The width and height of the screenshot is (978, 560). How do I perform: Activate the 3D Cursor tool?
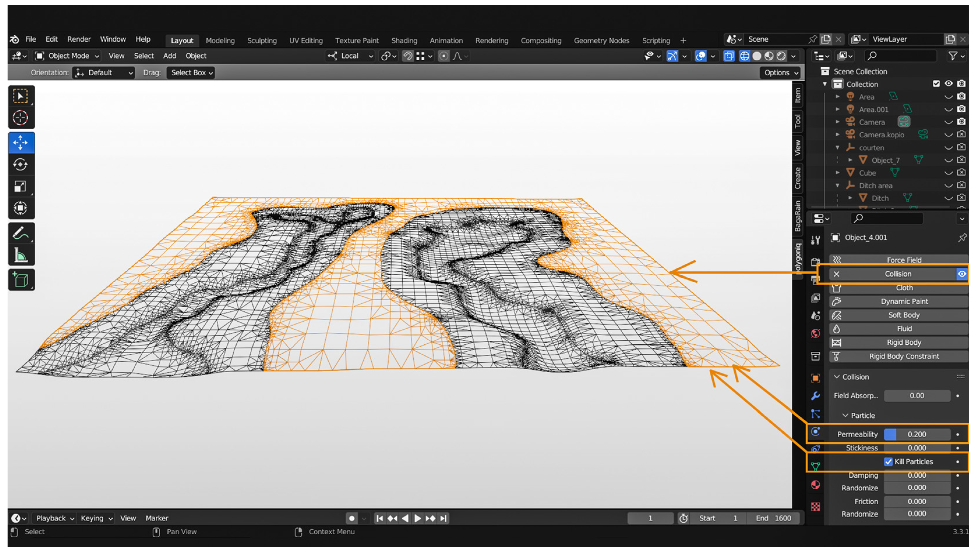click(x=21, y=118)
